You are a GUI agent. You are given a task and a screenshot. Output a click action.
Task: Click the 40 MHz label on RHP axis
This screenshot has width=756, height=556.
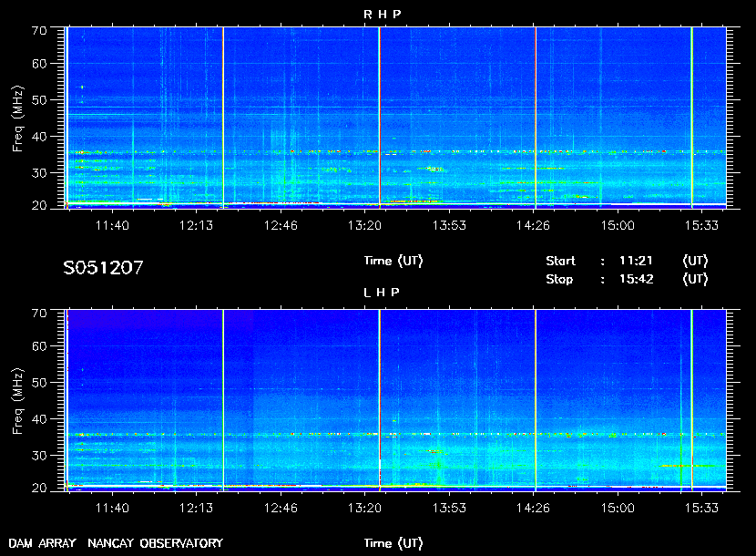[x=39, y=137]
